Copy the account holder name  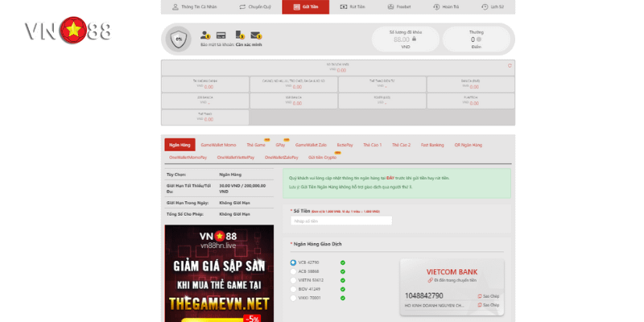point(489,305)
